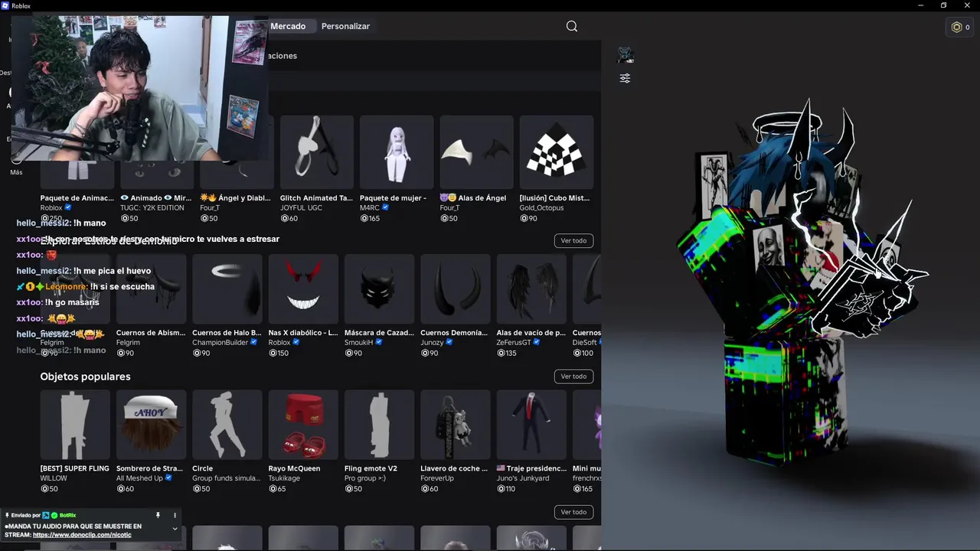
Task: Open the Nas X diabólico item thumbnail
Action: click(x=303, y=289)
